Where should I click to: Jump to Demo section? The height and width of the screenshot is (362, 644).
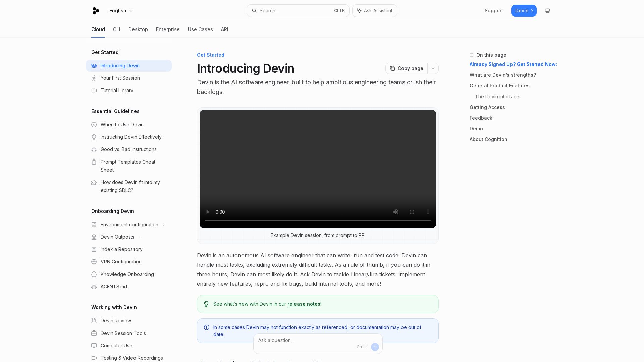coord(476,129)
